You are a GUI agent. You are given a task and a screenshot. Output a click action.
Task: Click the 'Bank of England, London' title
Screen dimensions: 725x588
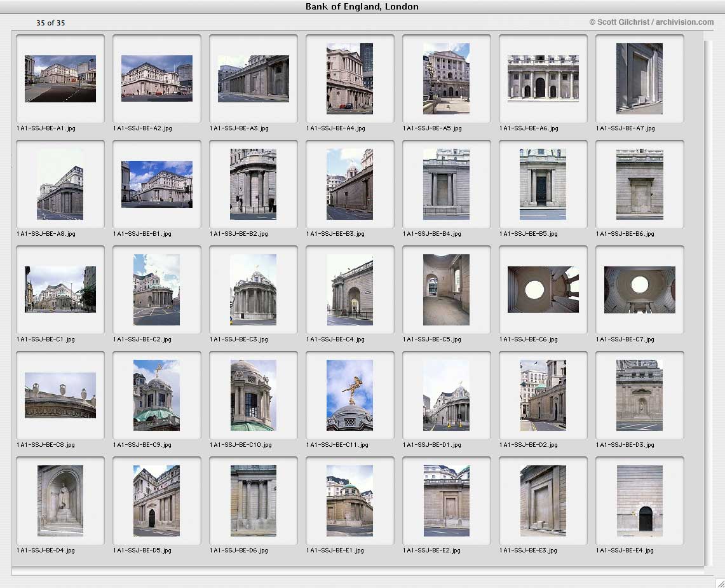click(362, 6)
